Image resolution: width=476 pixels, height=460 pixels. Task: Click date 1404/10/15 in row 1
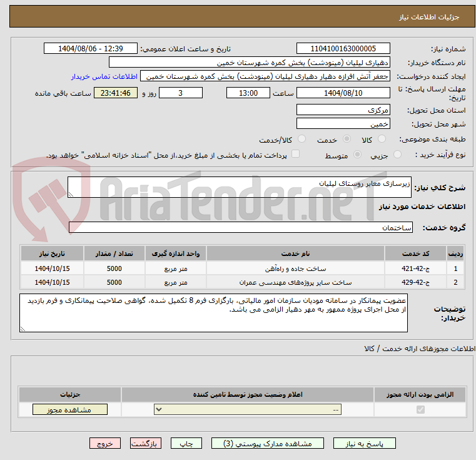[52, 269]
